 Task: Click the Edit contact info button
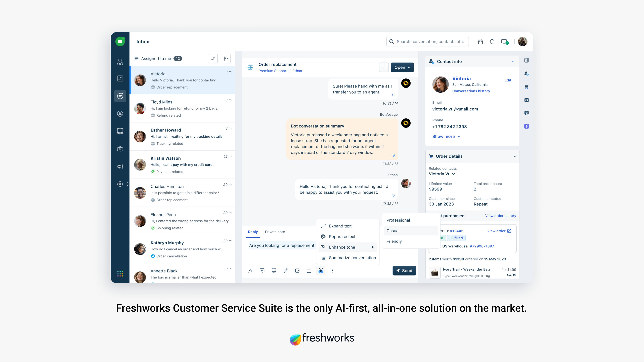coord(507,80)
